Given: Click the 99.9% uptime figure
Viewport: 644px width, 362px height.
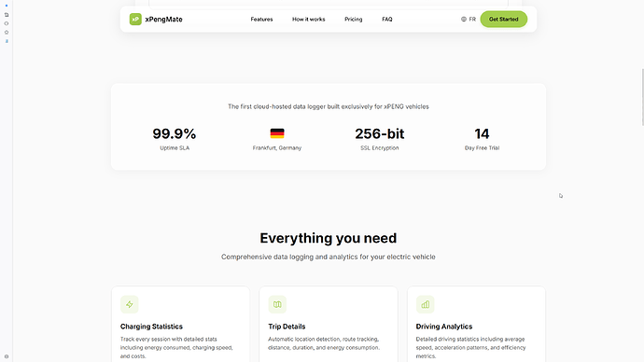Looking at the screenshot, I should pos(175,133).
